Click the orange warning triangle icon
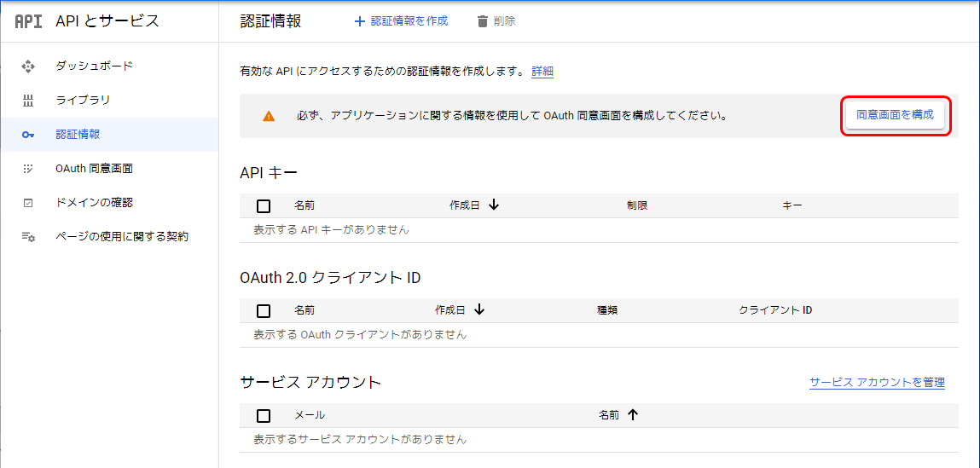This screenshot has width=980, height=468. click(x=268, y=116)
